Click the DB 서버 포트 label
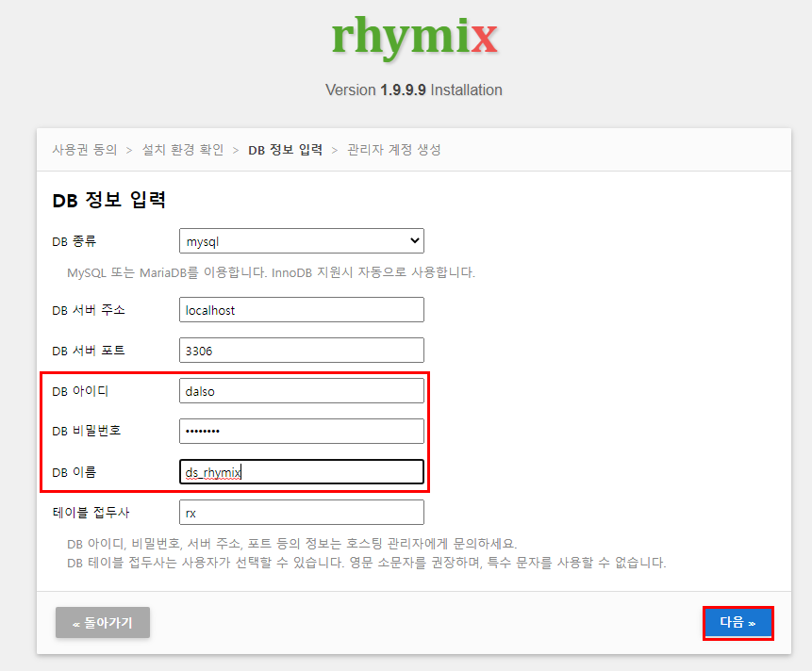This screenshot has height=671, width=812. (89, 351)
